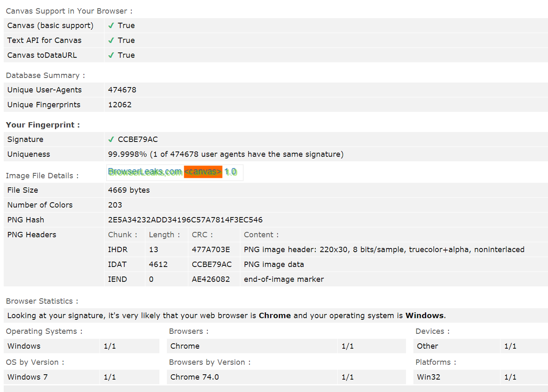Click the checkmark in Canvas toDataURL row

[111, 55]
